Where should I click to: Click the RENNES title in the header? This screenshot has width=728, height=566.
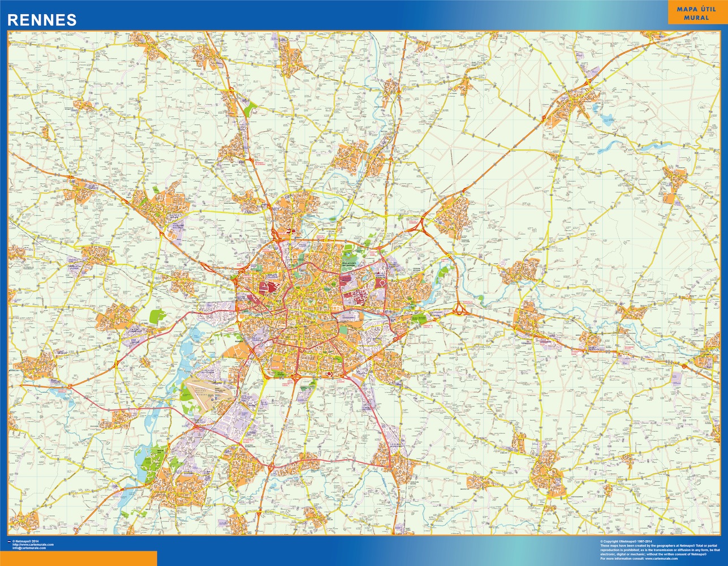(41, 20)
